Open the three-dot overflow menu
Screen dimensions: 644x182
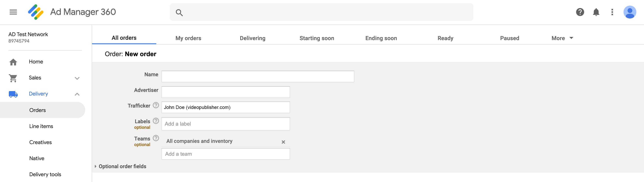click(x=612, y=12)
